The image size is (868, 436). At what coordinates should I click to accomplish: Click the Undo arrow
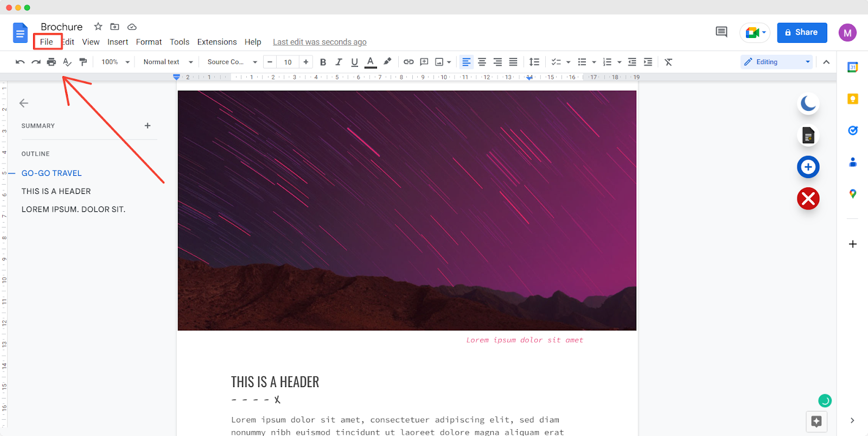[20, 62]
